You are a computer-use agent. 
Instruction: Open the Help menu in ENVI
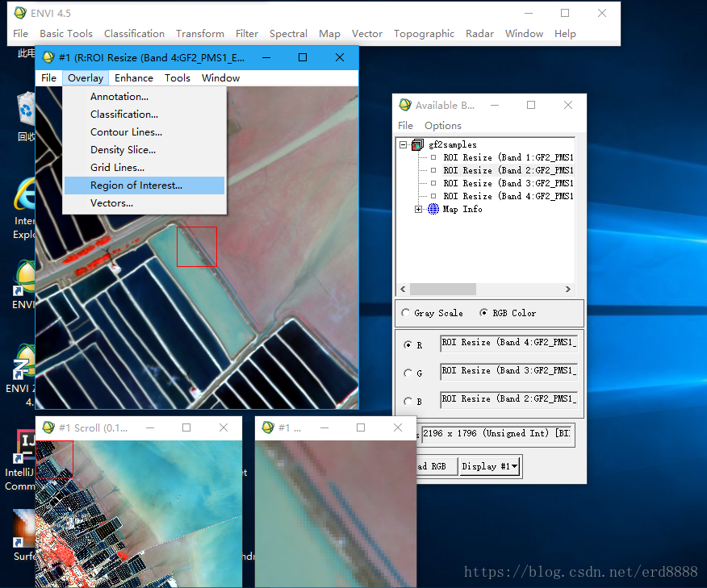(565, 33)
